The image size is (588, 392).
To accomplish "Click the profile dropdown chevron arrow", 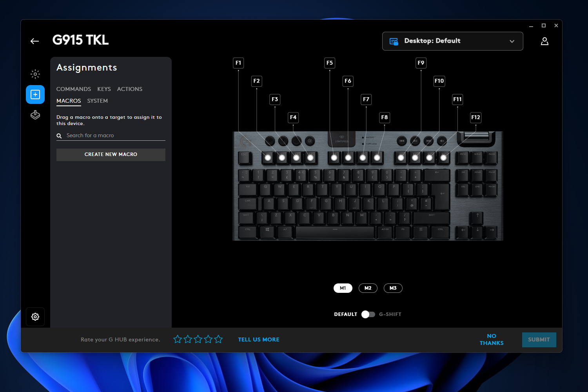I will [512, 41].
